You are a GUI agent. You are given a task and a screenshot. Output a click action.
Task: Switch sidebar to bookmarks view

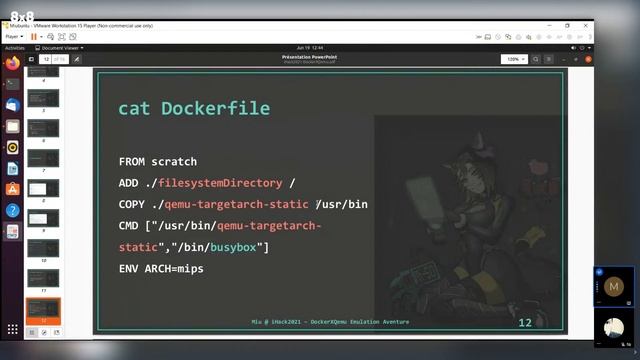[x=57, y=333]
